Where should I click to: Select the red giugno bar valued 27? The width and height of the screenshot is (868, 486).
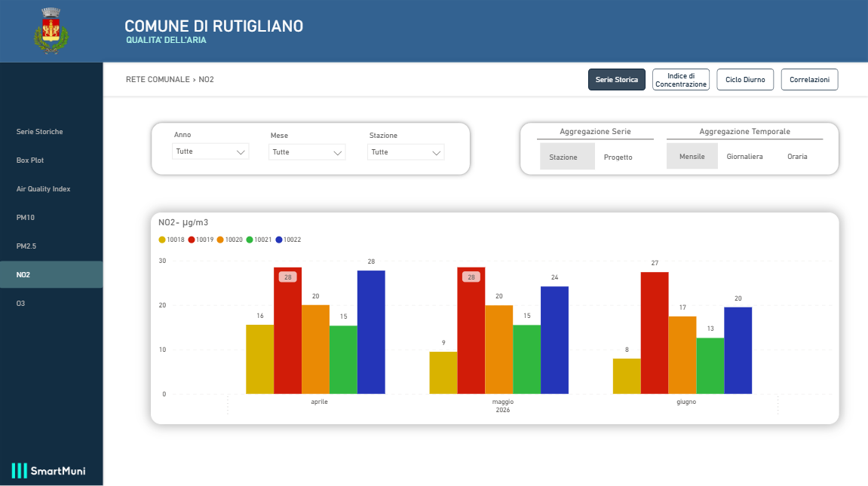click(655, 333)
